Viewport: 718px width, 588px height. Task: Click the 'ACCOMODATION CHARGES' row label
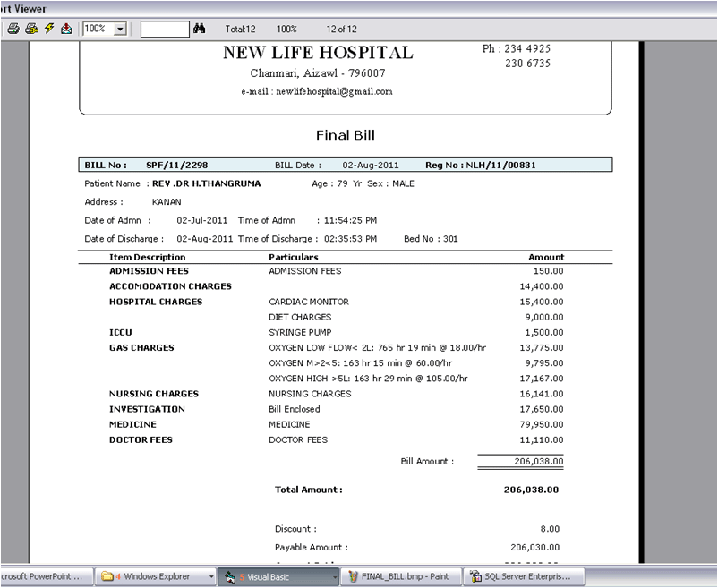pos(170,286)
